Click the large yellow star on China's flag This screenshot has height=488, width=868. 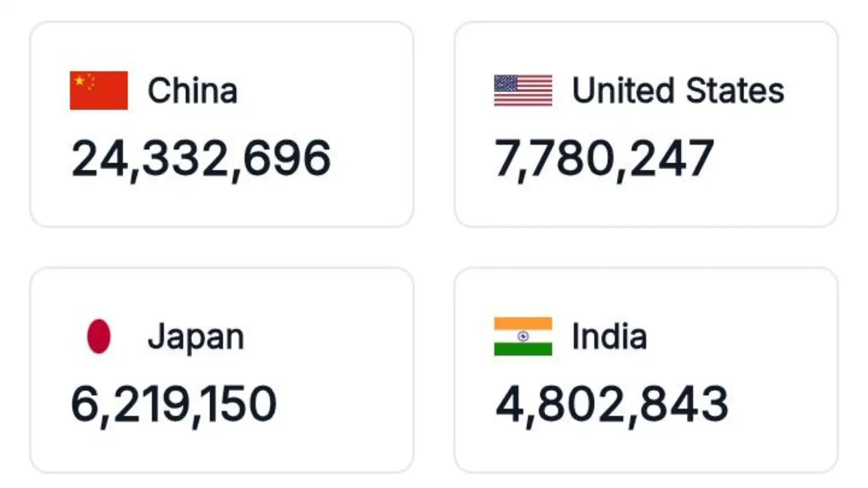pyautogui.click(x=80, y=81)
